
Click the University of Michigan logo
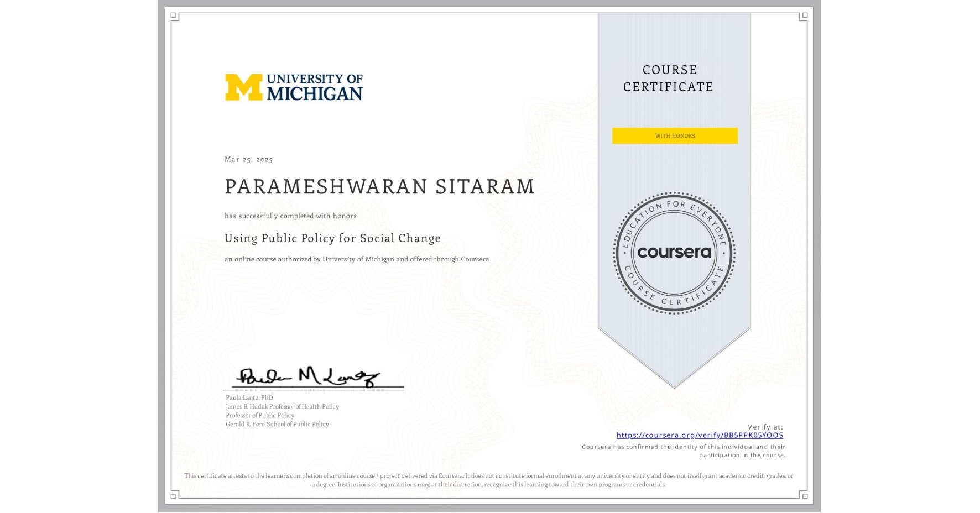(294, 87)
